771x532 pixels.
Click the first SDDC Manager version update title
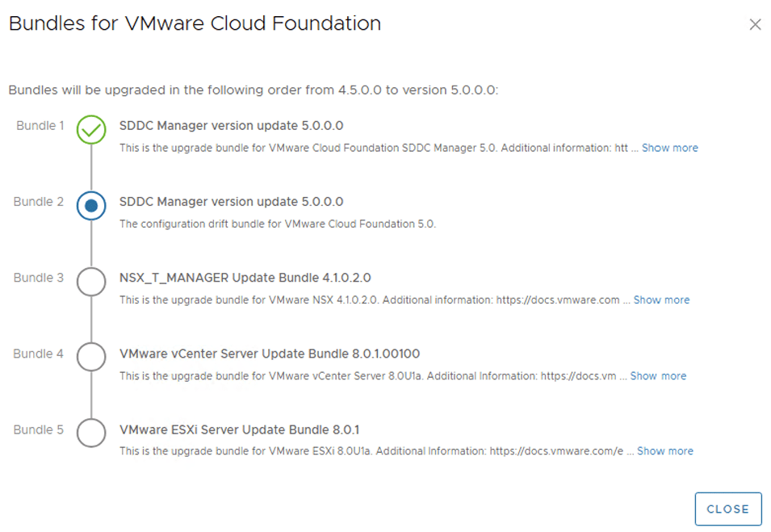click(x=231, y=125)
